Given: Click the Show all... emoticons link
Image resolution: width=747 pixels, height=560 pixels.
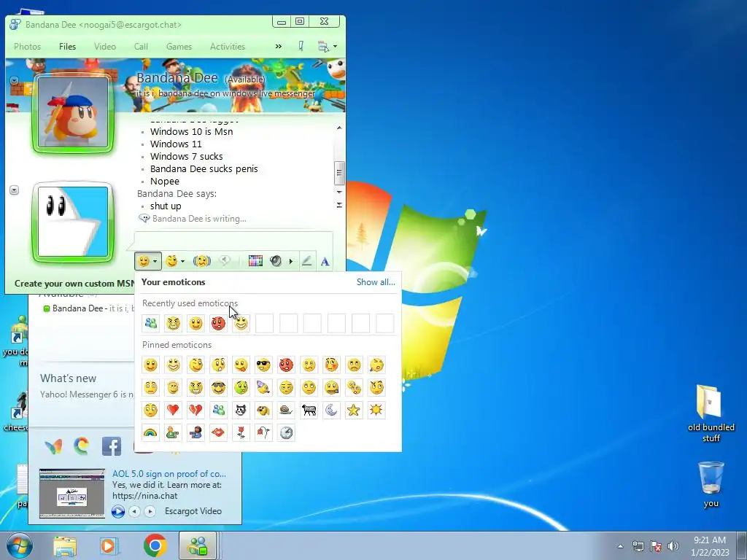Looking at the screenshot, I should pos(376,282).
